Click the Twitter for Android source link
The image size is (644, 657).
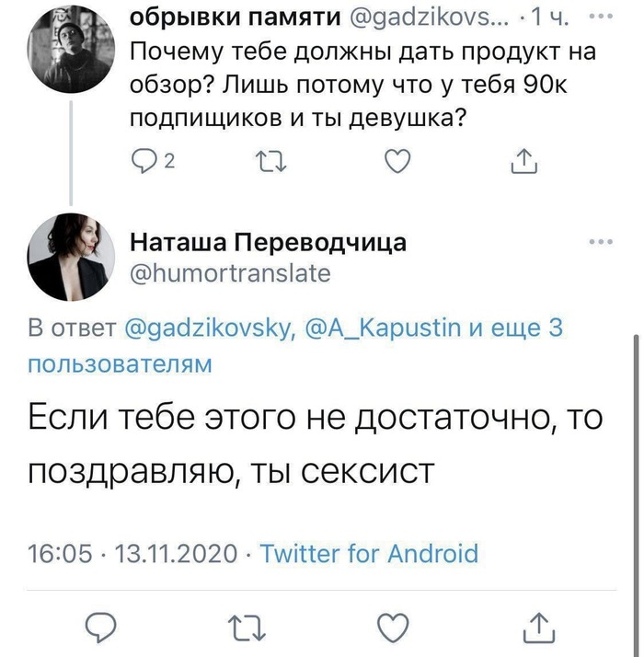coord(369,553)
